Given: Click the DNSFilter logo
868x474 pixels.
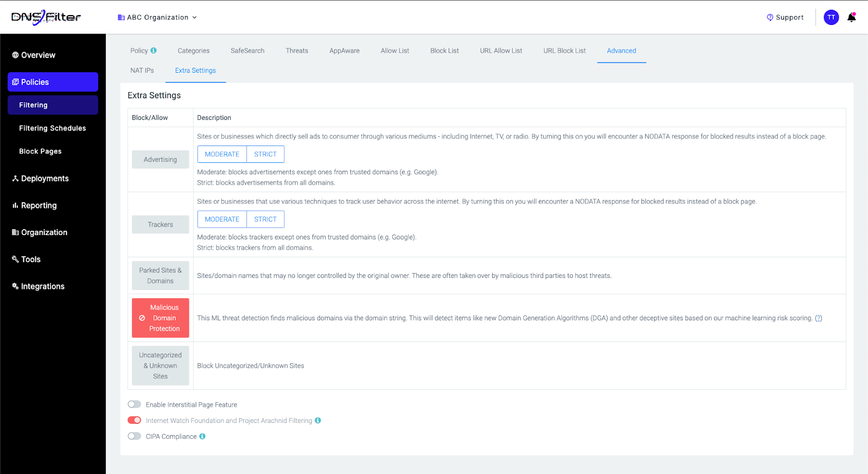Looking at the screenshot, I should (46, 17).
